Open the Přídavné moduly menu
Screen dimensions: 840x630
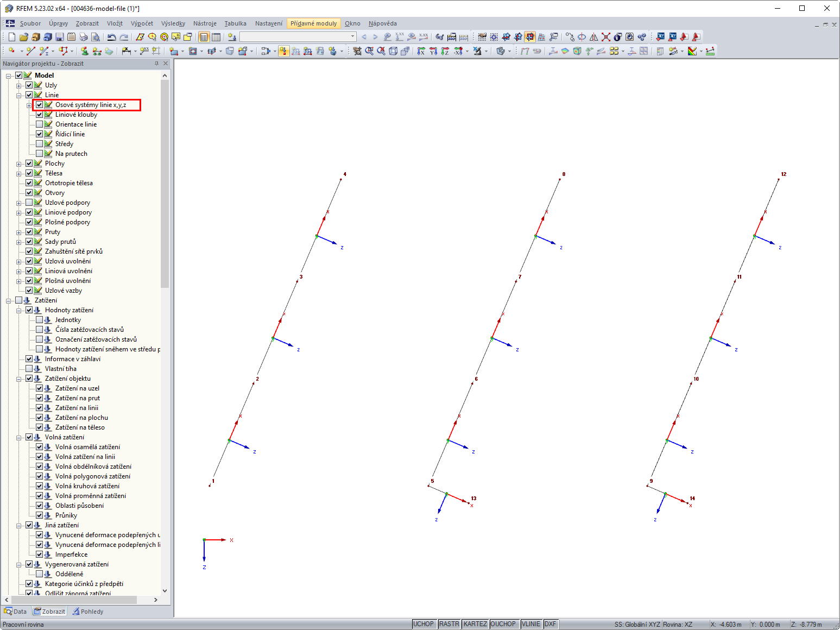313,23
